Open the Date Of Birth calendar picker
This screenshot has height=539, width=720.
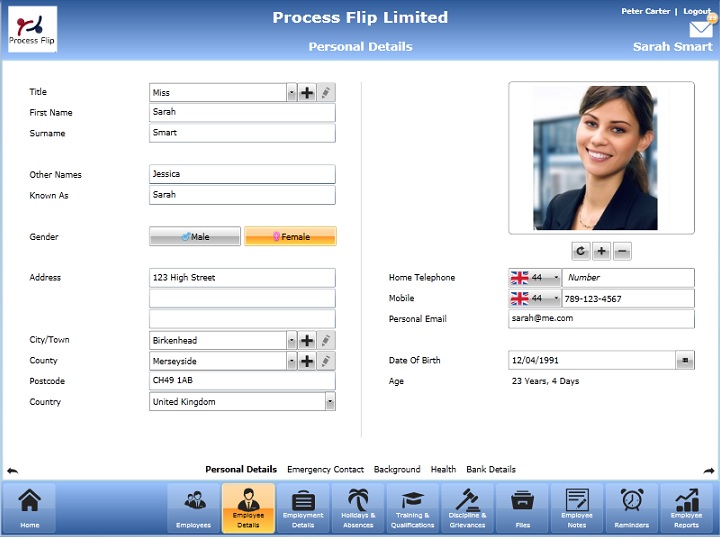[x=685, y=360]
